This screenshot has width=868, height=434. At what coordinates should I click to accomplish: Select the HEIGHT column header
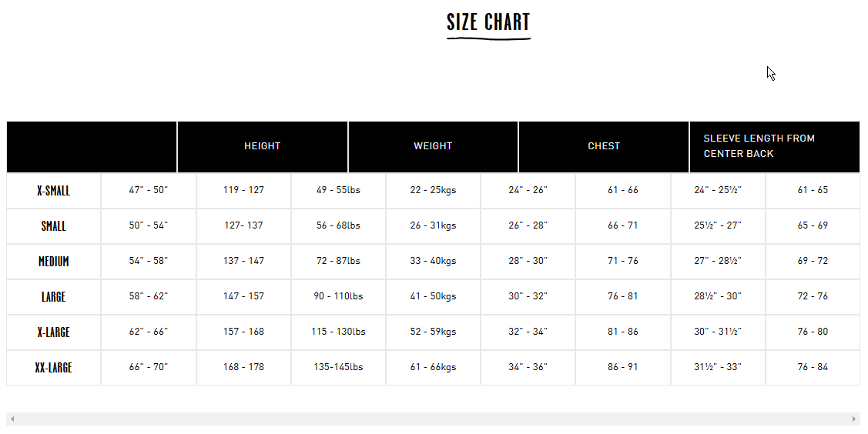point(263,146)
